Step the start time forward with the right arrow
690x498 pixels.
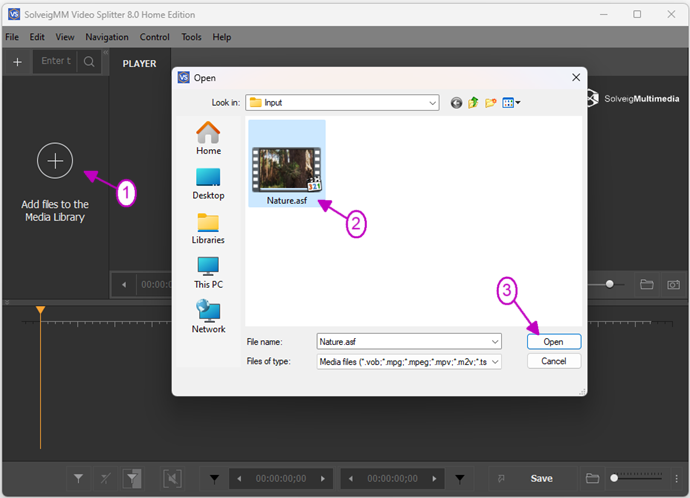[323, 479]
